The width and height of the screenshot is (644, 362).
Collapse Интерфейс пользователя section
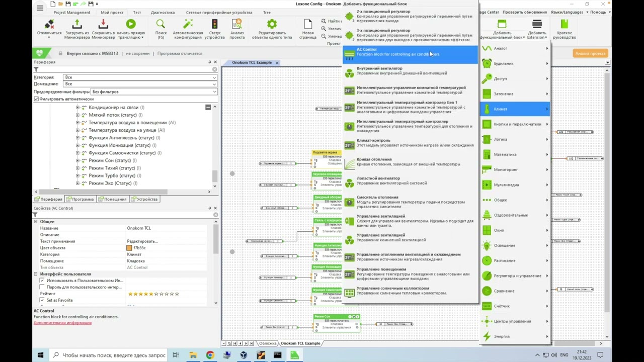pyautogui.click(x=36, y=274)
